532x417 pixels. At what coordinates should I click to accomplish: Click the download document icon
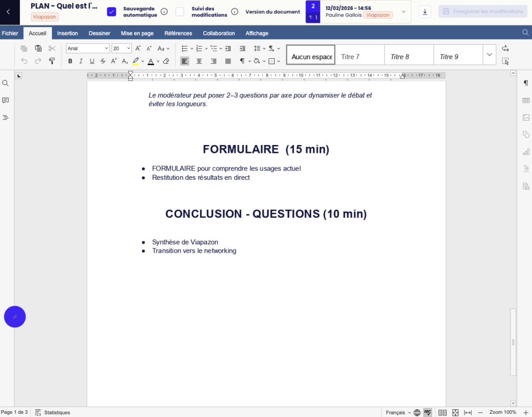point(425,11)
